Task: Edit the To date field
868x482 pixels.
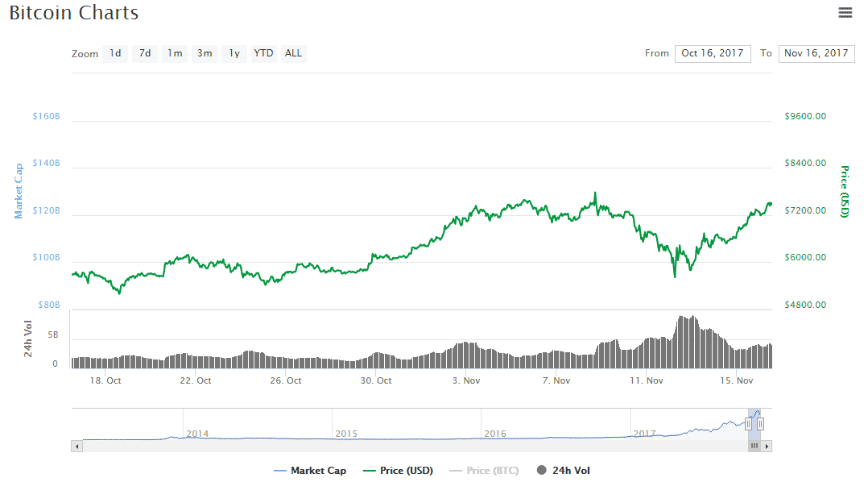Action: (x=816, y=54)
